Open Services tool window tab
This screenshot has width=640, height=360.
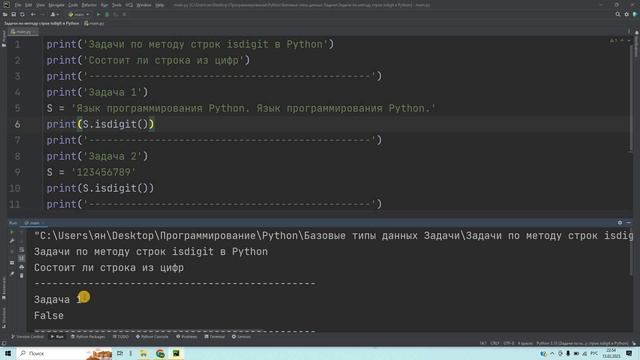click(x=241, y=337)
